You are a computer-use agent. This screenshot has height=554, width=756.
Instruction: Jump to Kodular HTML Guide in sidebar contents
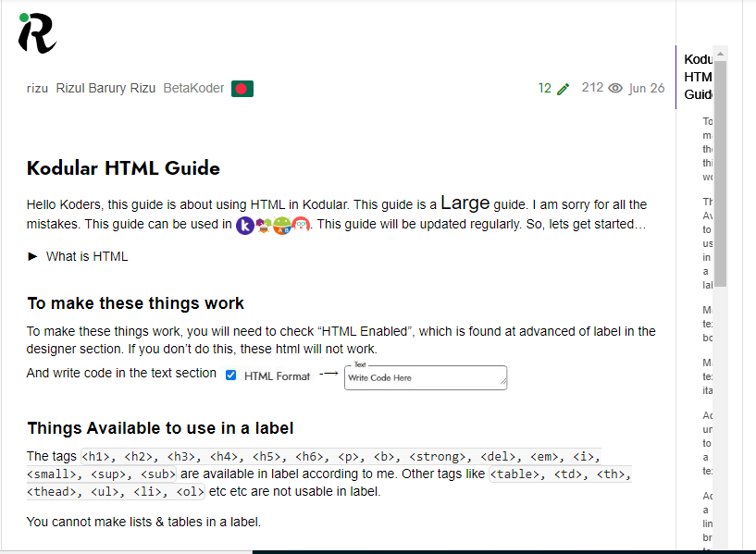click(698, 77)
